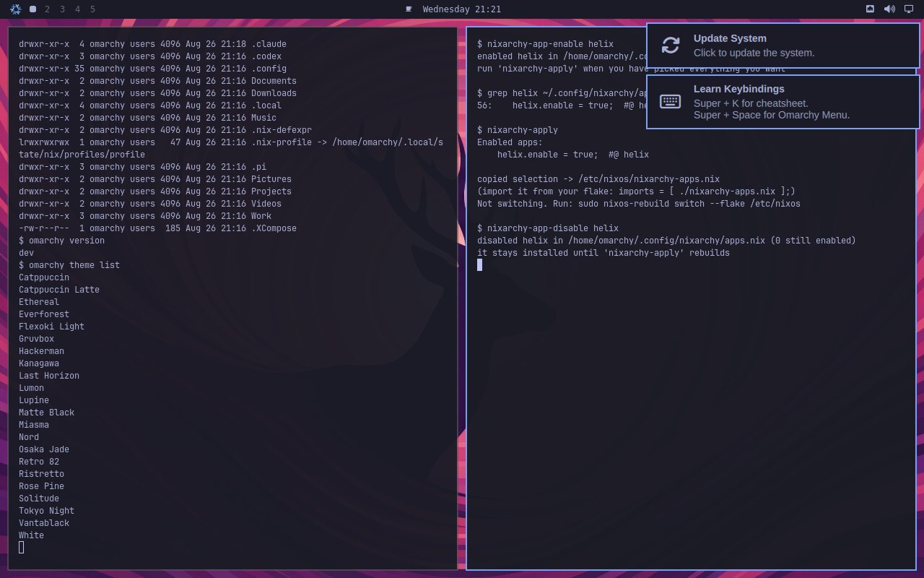Click 'Miasma' theme name
This screenshot has width=924, height=578.
click(x=34, y=425)
